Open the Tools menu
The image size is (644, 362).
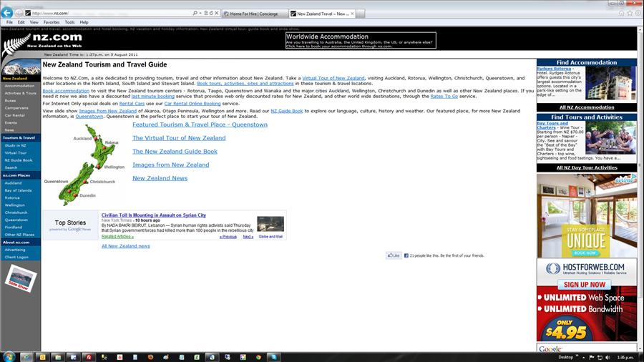pos(70,22)
